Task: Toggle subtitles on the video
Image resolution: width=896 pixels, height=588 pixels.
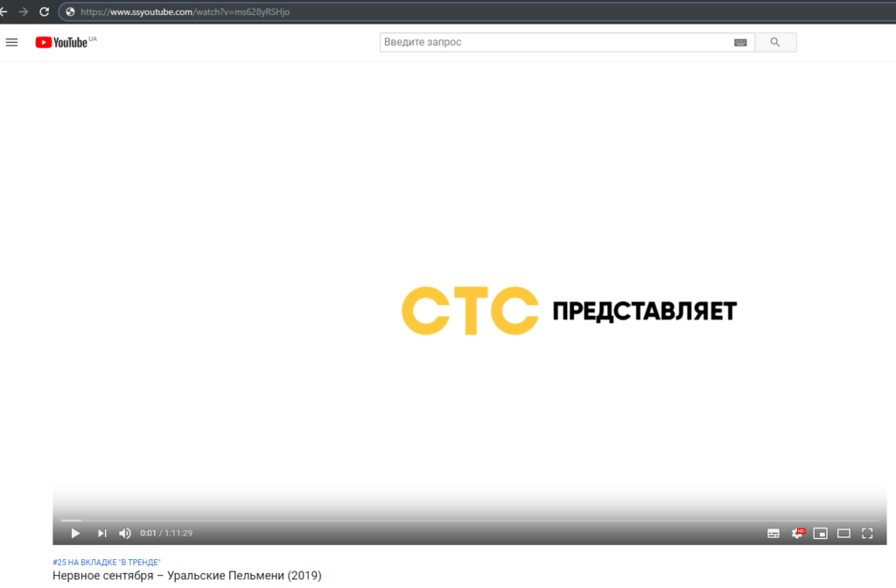Action: 773,533
